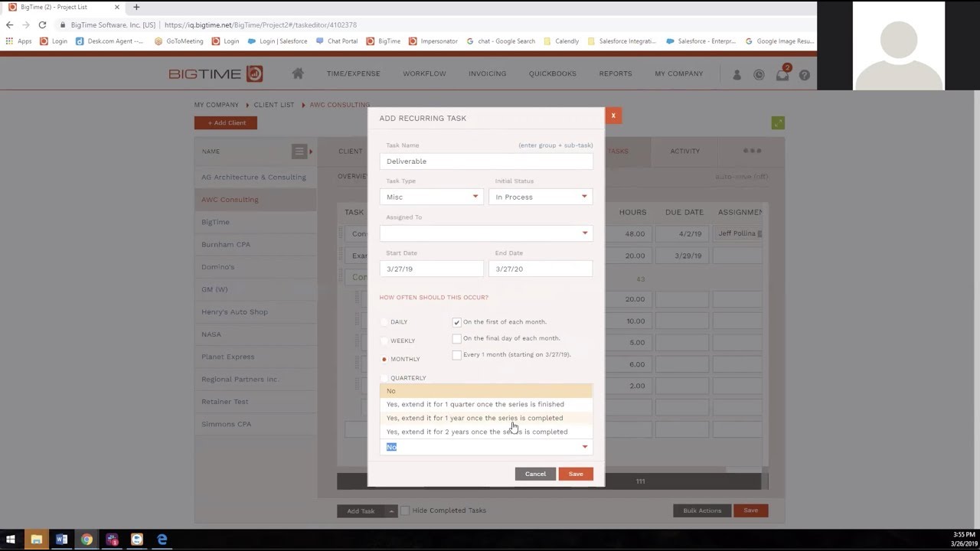Open the Apps bookmarks shortcut
Image resolution: width=980 pixels, height=551 pixels.
tap(19, 41)
